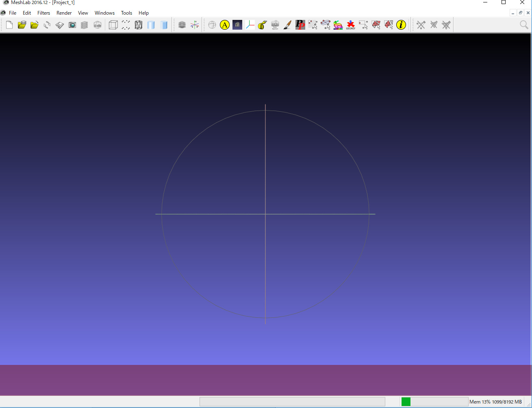Click the New Empty Project icon

tap(9, 25)
